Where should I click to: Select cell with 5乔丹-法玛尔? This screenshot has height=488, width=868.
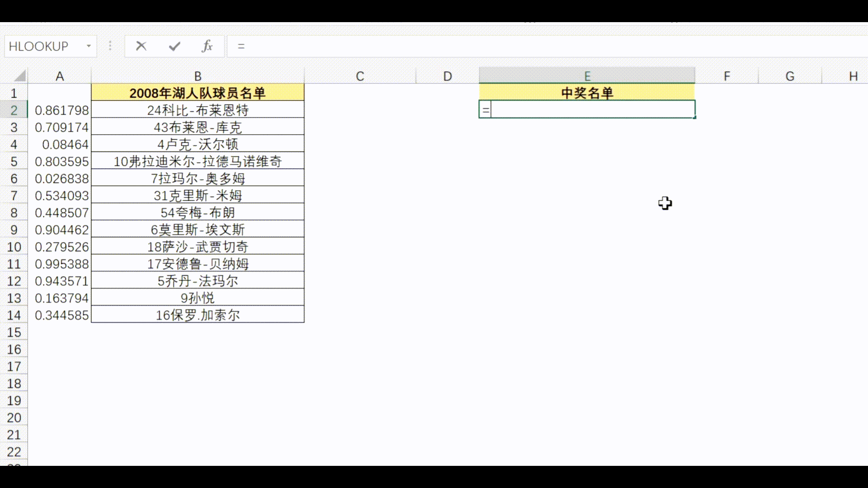click(x=198, y=281)
